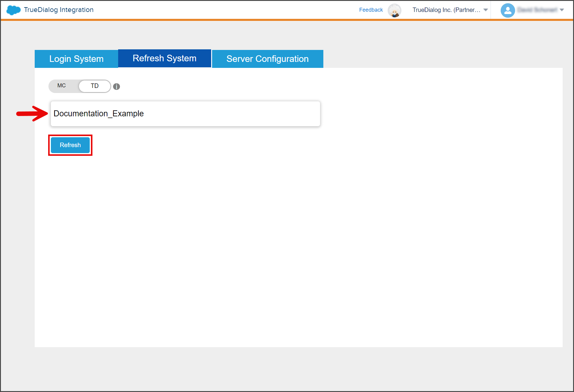Switch toggle to the MC option

coord(62,86)
